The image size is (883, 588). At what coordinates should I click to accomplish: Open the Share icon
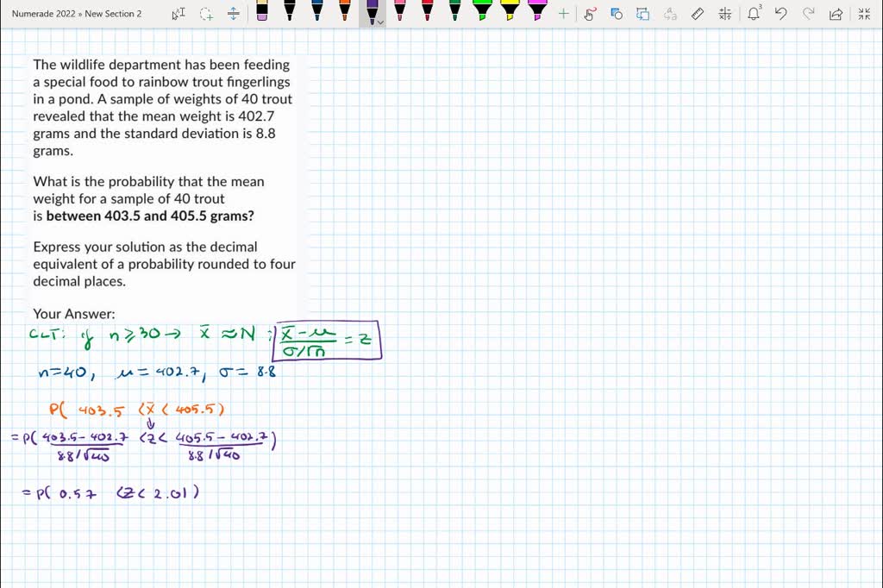click(835, 14)
